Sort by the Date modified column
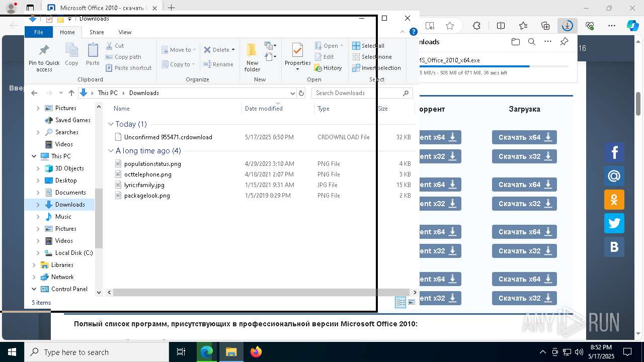The height and width of the screenshot is (362, 644). (278, 109)
